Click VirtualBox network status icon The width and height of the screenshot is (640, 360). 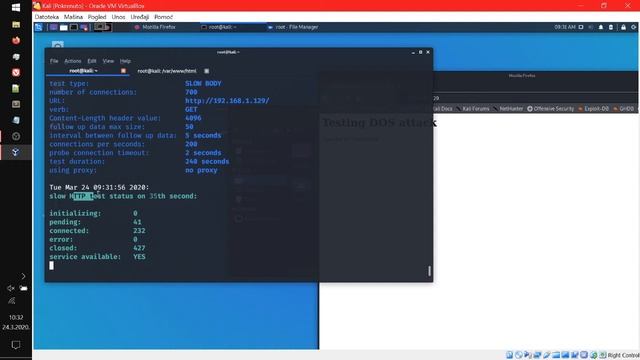click(537, 355)
